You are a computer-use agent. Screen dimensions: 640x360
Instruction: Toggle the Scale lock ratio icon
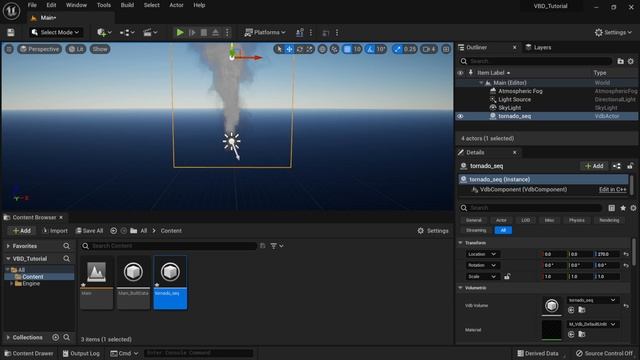tap(507, 276)
